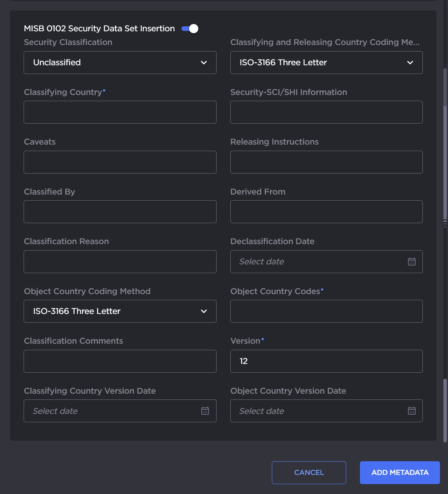Click calendar icon in Classifying Country Version Date

[205, 411]
